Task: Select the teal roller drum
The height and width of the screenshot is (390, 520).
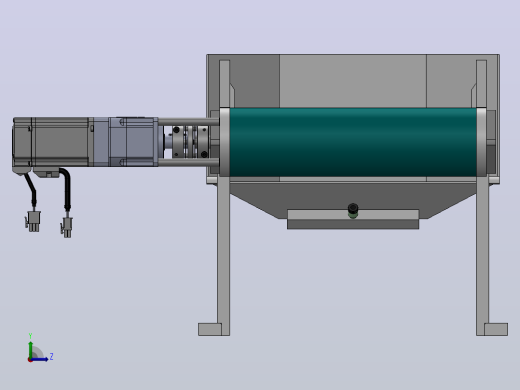Action: click(353, 142)
